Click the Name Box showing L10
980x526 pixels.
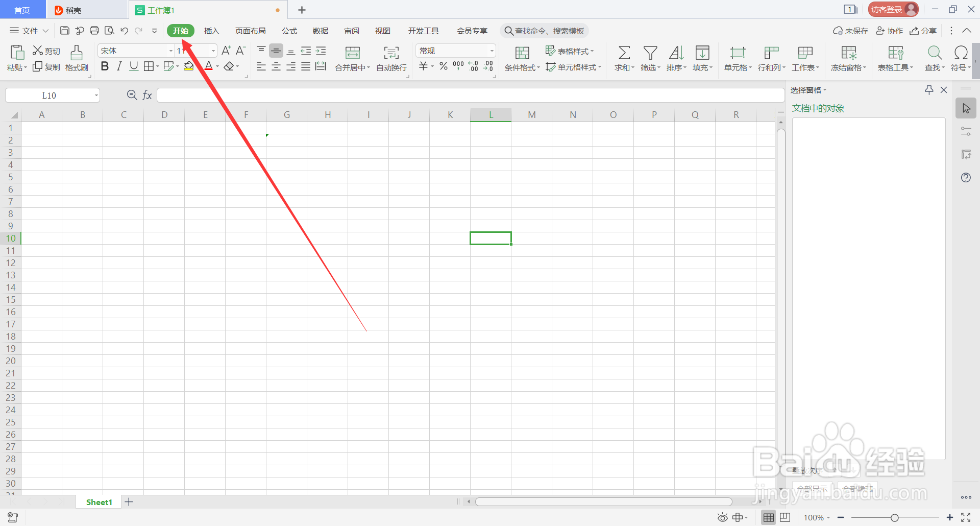coord(52,95)
